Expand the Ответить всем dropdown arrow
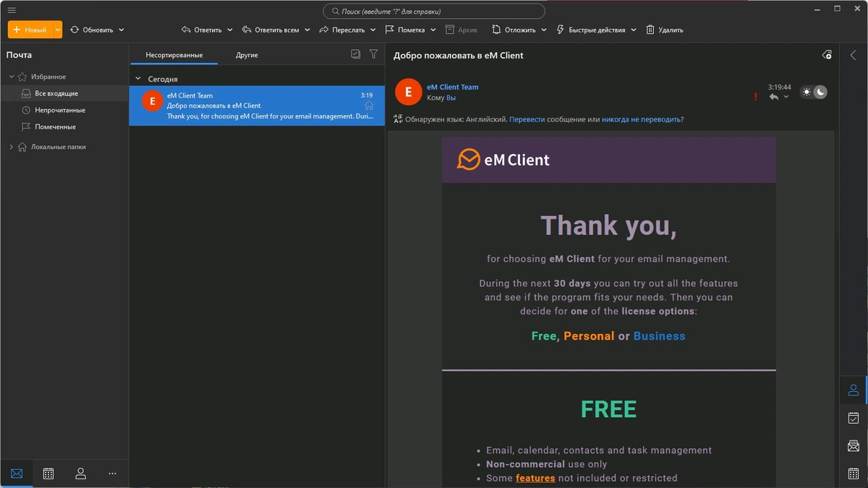This screenshot has height=488, width=868. pyautogui.click(x=307, y=30)
